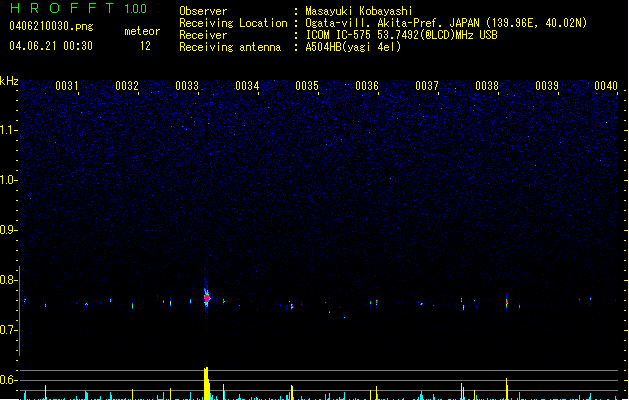This screenshot has height=400, width=629.
Task: Click time marker 0033
Action: tap(187, 86)
